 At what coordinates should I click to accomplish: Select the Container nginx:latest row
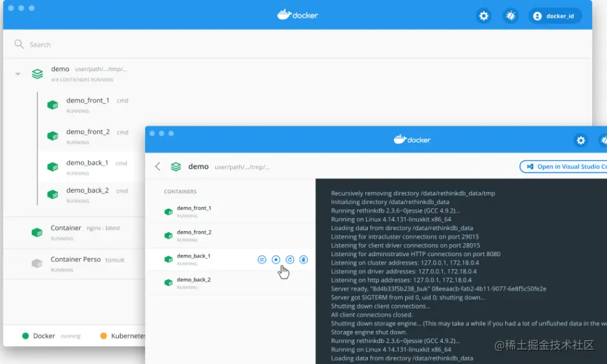pos(74,232)
